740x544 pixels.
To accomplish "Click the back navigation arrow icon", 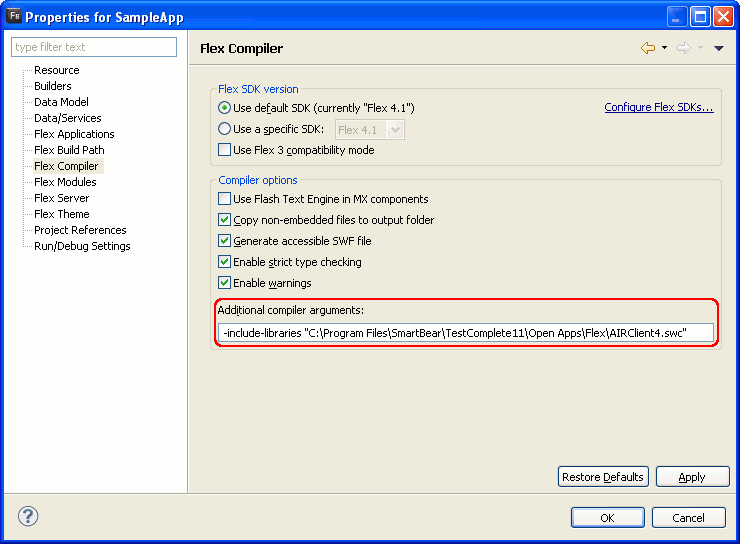I will point(648,48).
